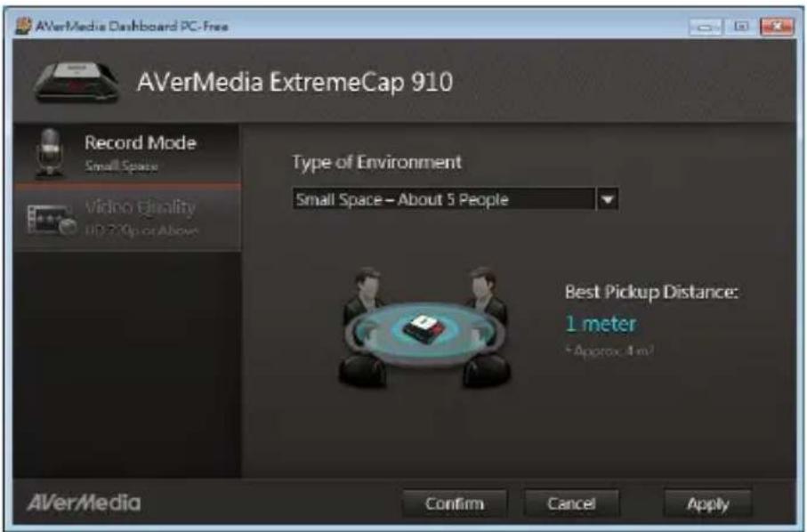Click the Record Mode microphone icon
This screenshot has width=807, height=532.
pyautogui.click(x=50, y=153)
